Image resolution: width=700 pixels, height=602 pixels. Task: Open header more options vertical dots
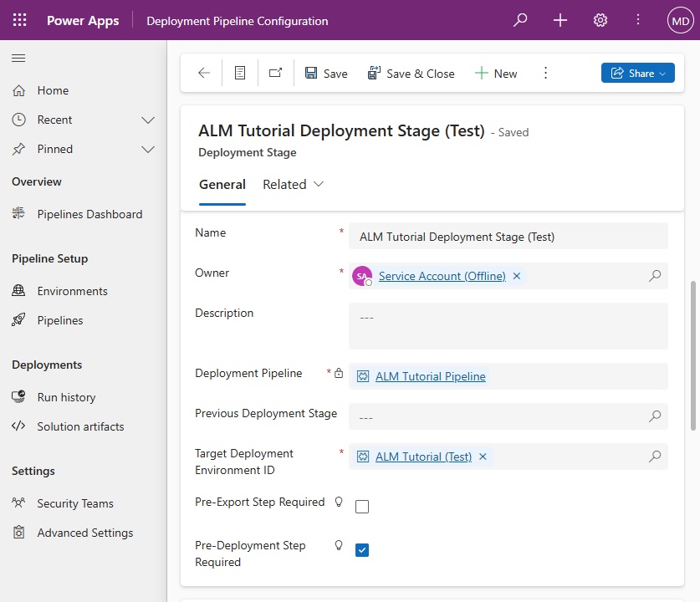coord(638,20)
